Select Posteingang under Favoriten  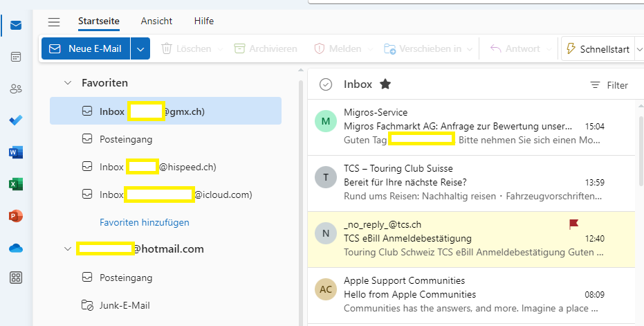[x=165, y=139]
